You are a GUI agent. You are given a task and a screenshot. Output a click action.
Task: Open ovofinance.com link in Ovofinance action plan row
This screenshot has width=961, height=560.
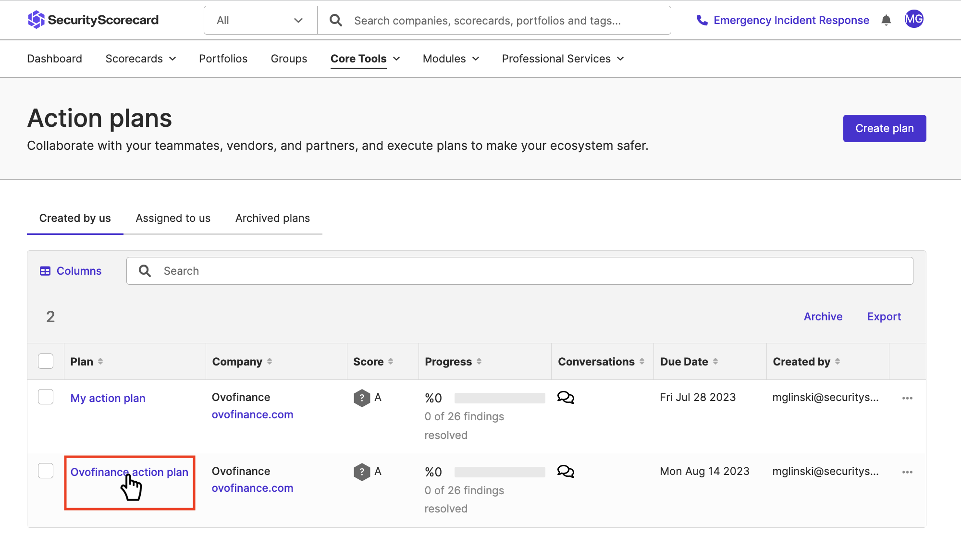(x=252, y=488)
